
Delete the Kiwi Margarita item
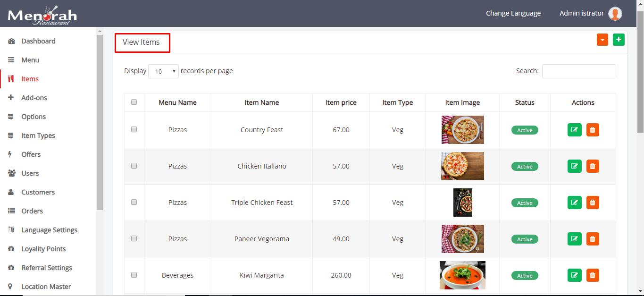(x=593, y=275)
